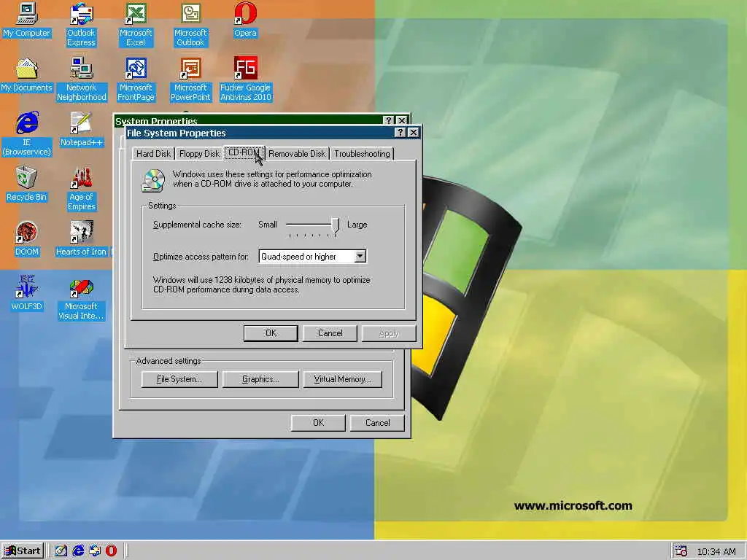Viewport: 747px width, 560px height.
Task: Switch to the Hard Disk tab
Action: click(x=153, y=153)
